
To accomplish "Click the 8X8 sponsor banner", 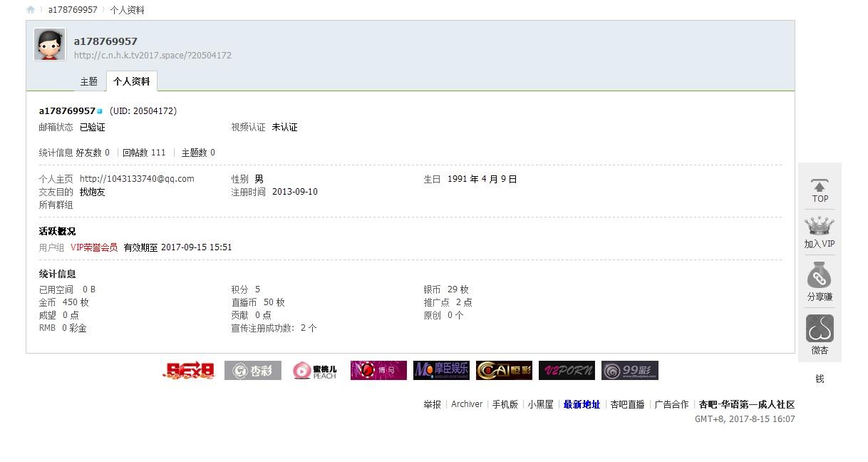I will (189, 371).
